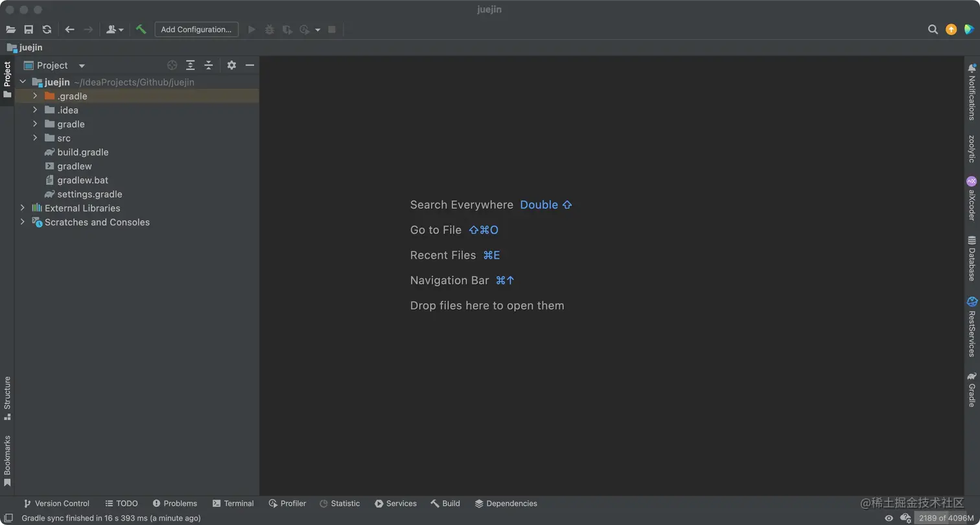Open the Code With Me user dropdown
Viewport: 980px width, 525px height.
tap(115, 29)
